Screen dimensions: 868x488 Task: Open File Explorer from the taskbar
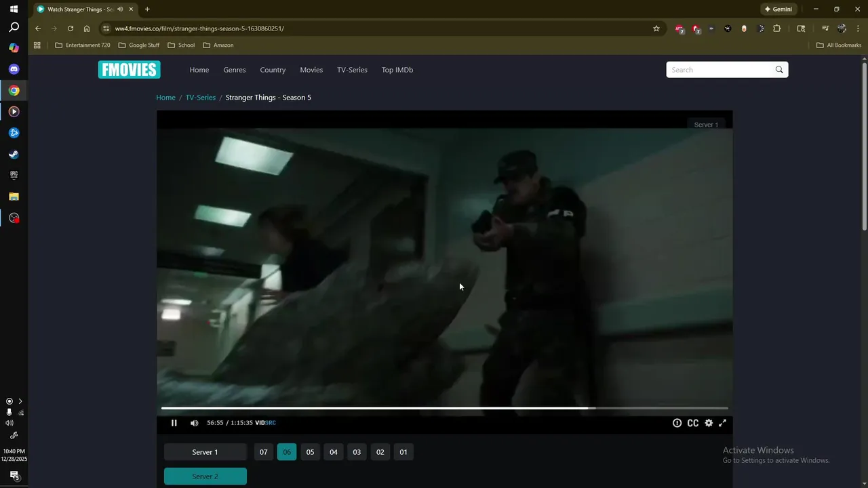pos(14,197)
